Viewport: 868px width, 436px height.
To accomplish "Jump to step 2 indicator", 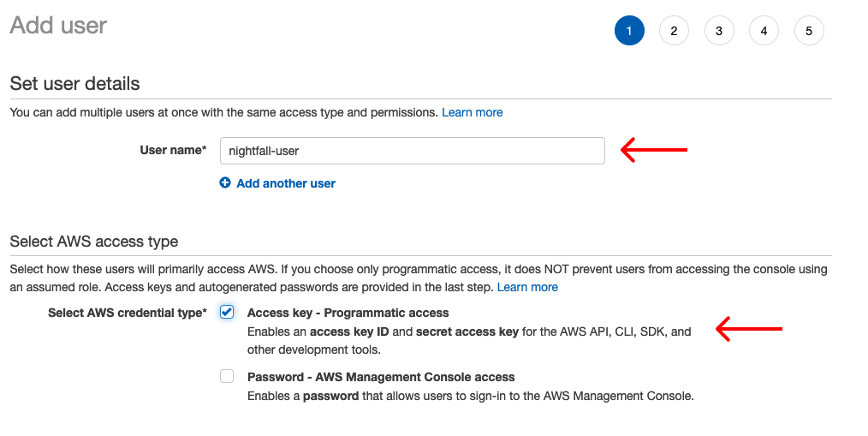I will coord(674,32).
